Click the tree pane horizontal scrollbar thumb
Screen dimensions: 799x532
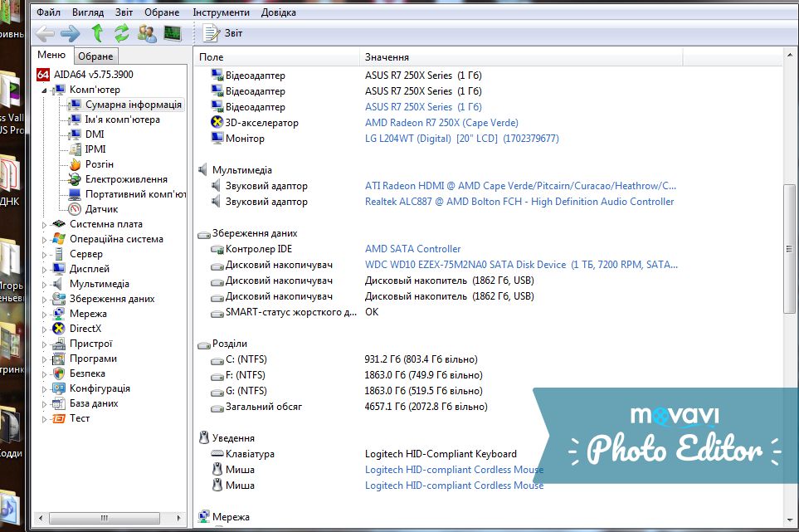104,518
